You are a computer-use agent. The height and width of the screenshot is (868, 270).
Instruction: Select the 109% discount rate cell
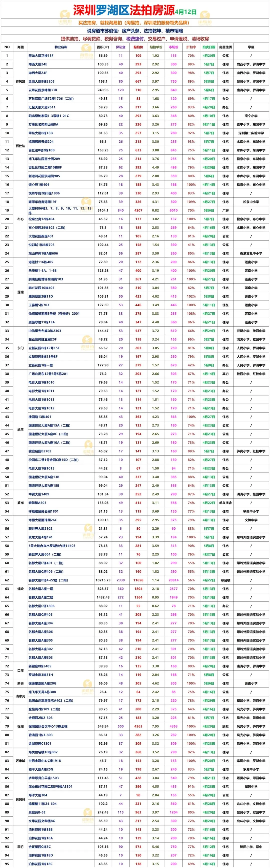191,202
